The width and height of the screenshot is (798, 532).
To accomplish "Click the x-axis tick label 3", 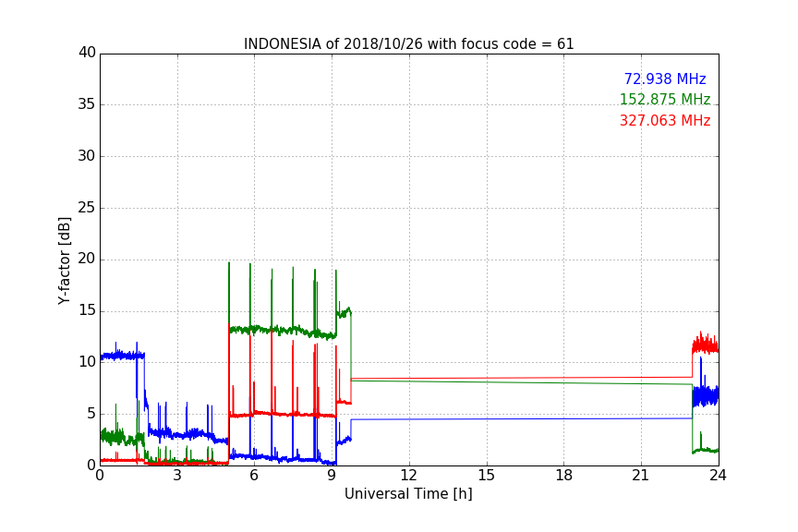I will coord(177,476).
